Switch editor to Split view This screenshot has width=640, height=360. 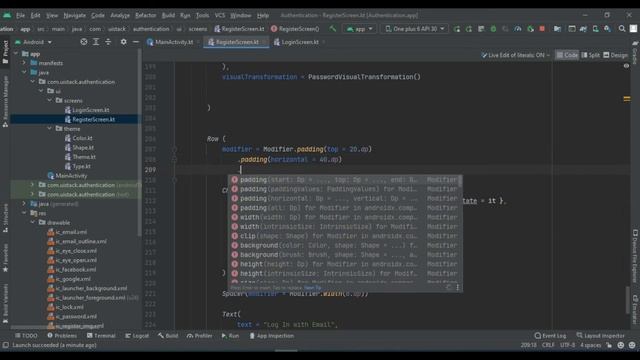(x=591, y=55)
